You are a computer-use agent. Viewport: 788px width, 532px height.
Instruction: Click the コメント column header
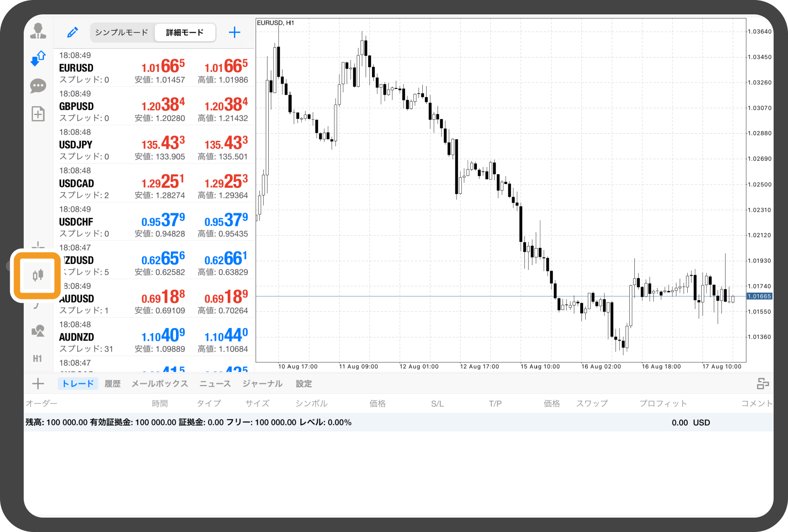757,403
